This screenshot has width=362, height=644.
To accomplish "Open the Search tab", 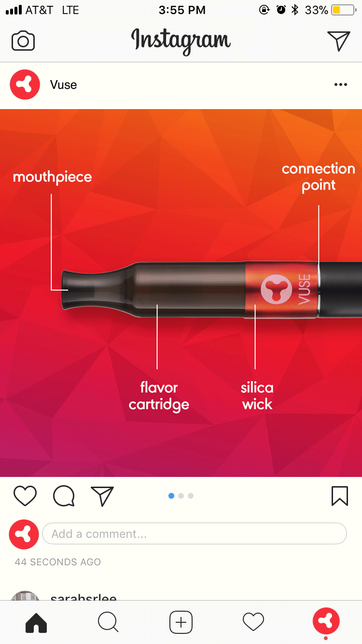I will coord(108,623).
